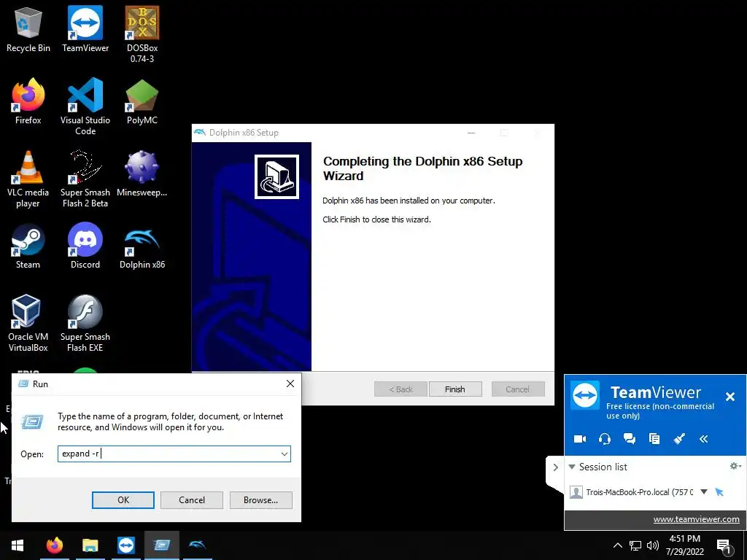Select the Super Smash Flash EXE icon
This screenshot has width=747, height=560.
pos(85,323)
